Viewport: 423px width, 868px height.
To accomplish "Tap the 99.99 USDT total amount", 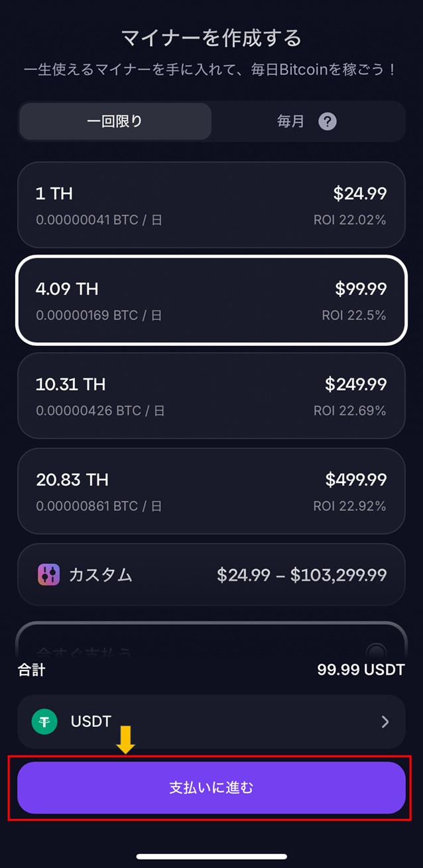I will 360,669.
